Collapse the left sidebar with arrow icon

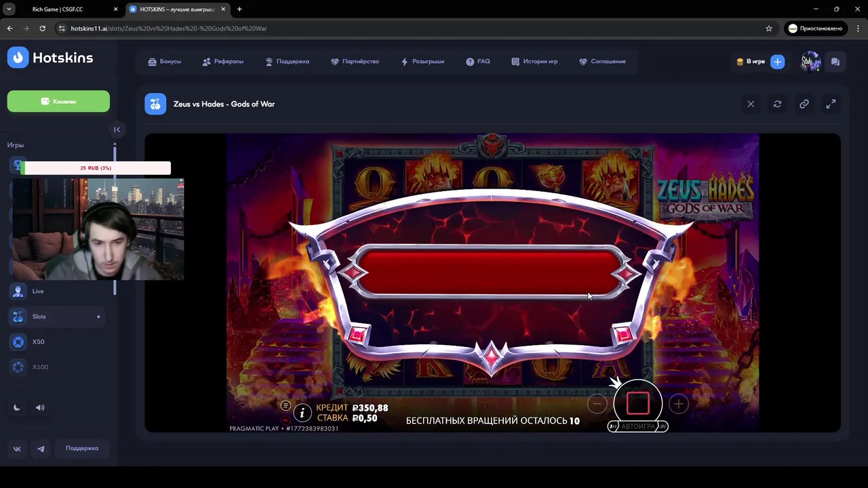click(x=117, y=129)
